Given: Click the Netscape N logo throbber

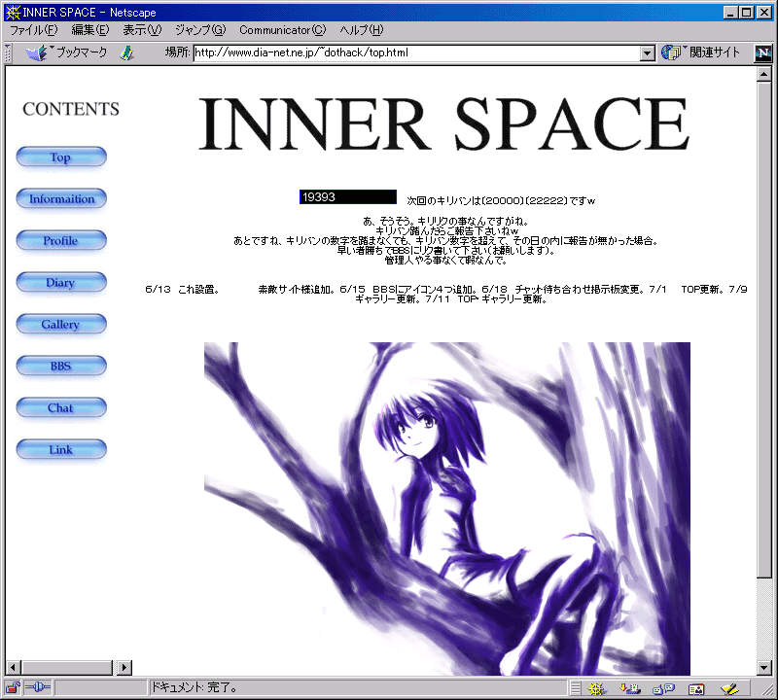Looking at the screenshot, I should click(762, 52).
